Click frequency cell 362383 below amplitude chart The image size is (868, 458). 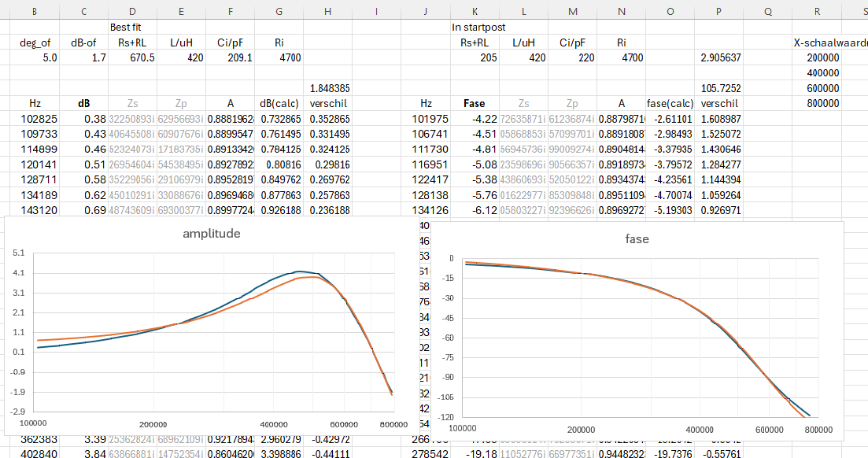pos(35,440)
